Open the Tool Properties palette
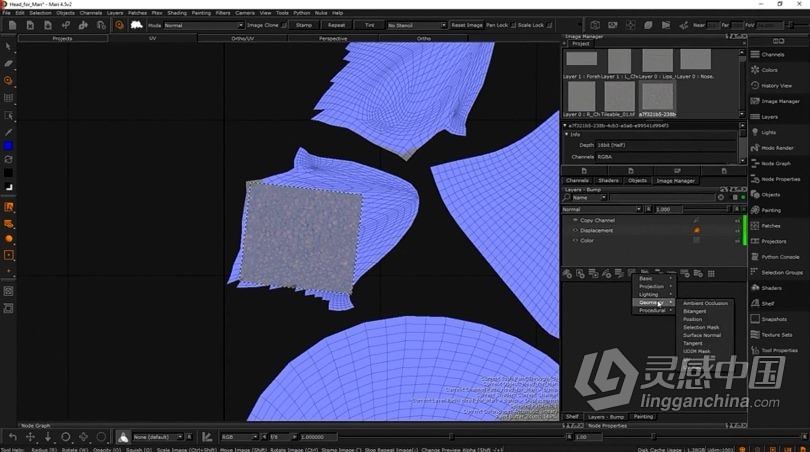 point(774,350)
